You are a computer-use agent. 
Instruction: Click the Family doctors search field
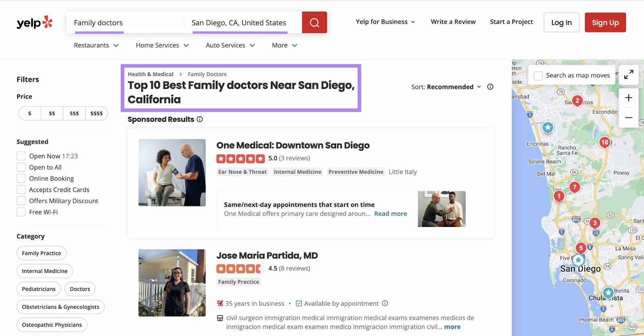[125, 23]
